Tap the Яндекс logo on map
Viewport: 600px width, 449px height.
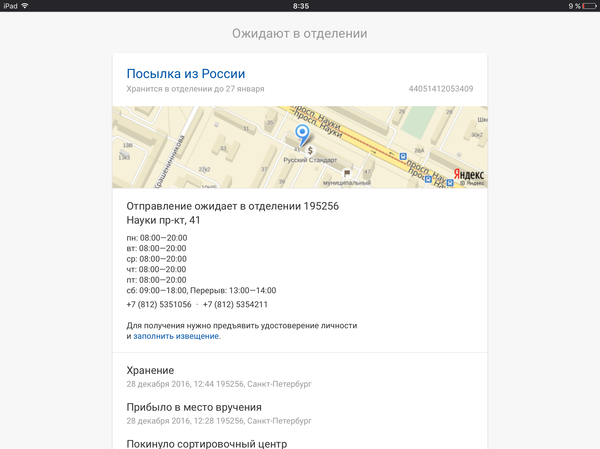coord(468,173)
